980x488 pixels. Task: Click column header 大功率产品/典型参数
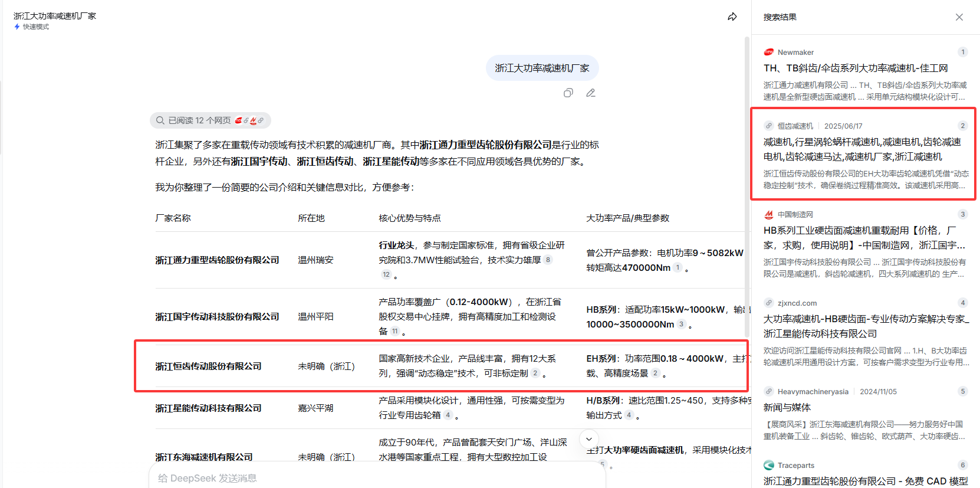[x=627, y=218]
